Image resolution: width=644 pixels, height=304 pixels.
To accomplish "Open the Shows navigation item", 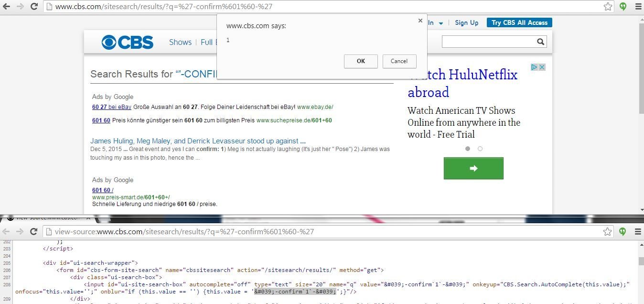I will pyautogui.click(x=180, y=42).
